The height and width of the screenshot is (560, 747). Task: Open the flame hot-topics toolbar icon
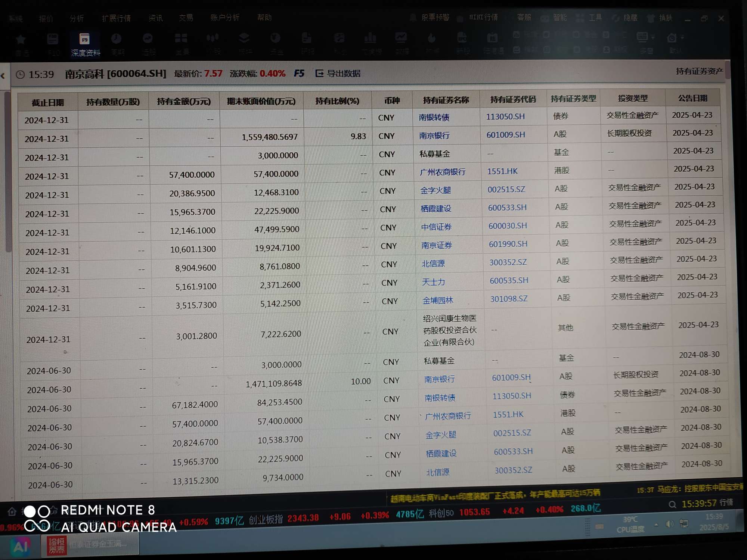[432, 38]
